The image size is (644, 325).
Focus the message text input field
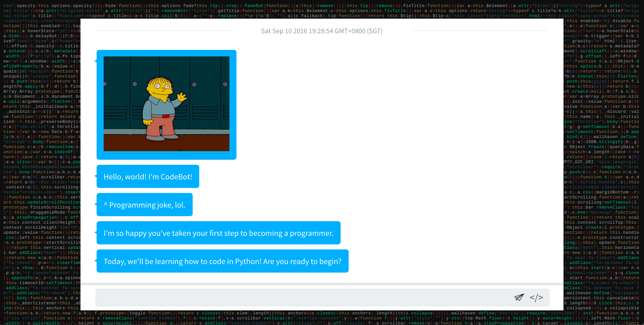click(x=302, y=298)
